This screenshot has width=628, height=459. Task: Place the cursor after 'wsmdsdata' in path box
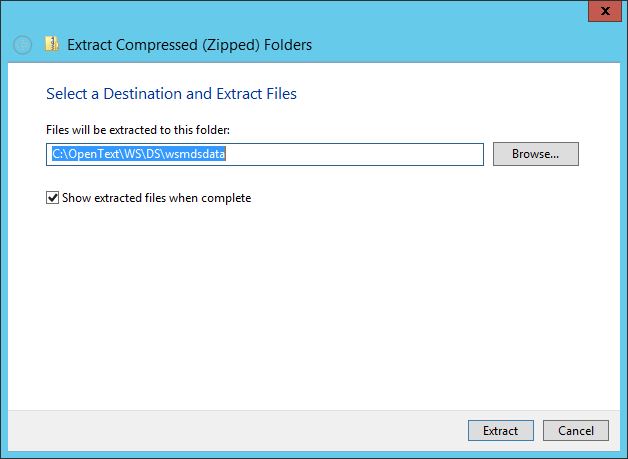click(227, 154)
